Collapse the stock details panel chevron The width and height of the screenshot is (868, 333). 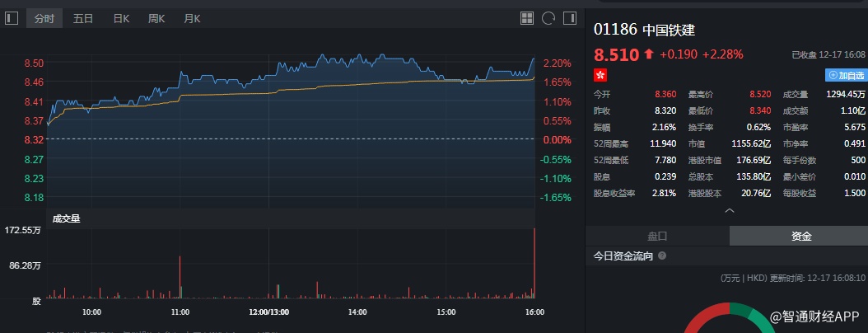[729, 211]
